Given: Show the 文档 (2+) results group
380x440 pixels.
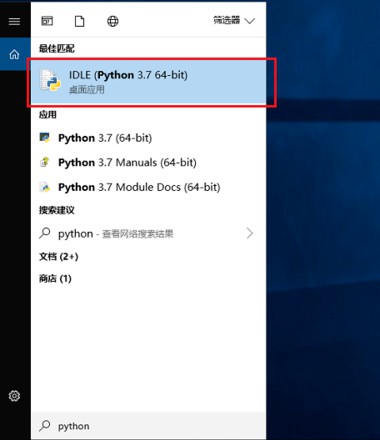Looking at the screenshot, I should tap(59, 257).
